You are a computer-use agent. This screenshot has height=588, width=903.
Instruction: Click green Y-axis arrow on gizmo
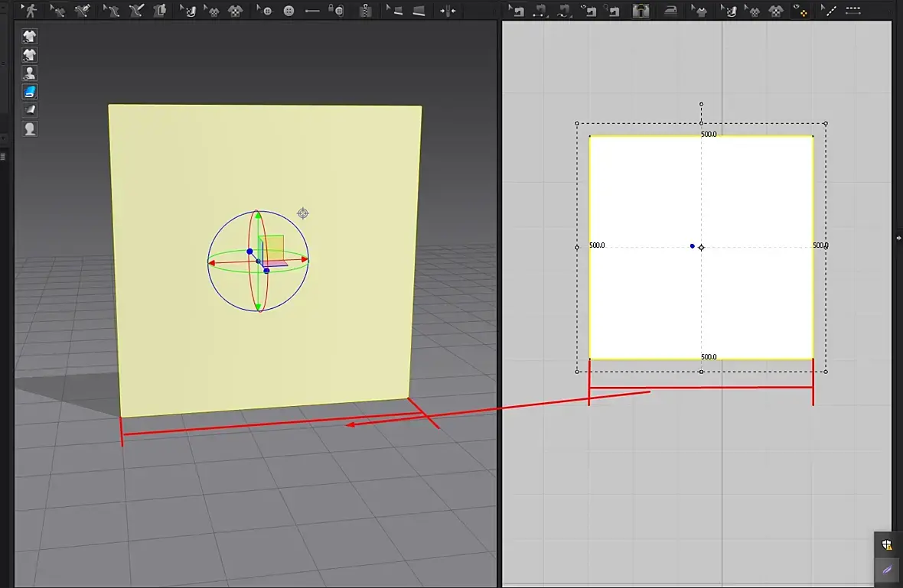point(258,216)
